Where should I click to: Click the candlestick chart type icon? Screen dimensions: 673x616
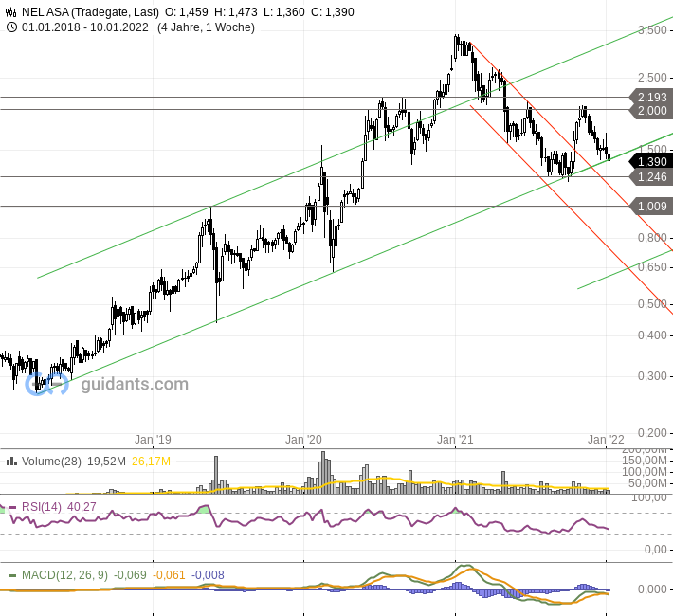pyautogui.click(x=11, y=12)
